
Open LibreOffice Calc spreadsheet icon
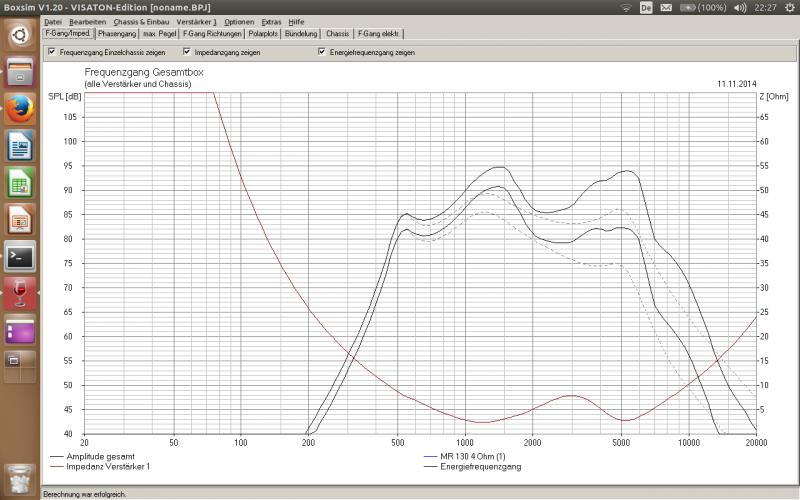pyautogui.click(x=20, y=182)
